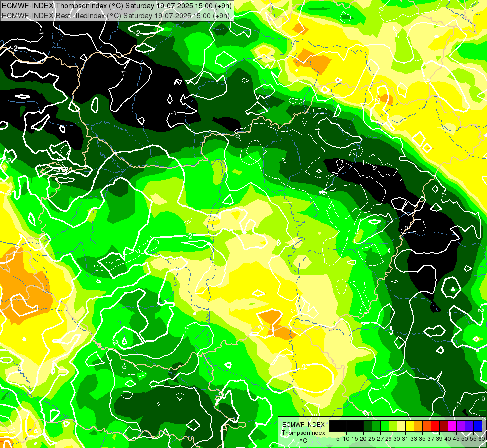Click the legend scale value 29

click(389, 439)
